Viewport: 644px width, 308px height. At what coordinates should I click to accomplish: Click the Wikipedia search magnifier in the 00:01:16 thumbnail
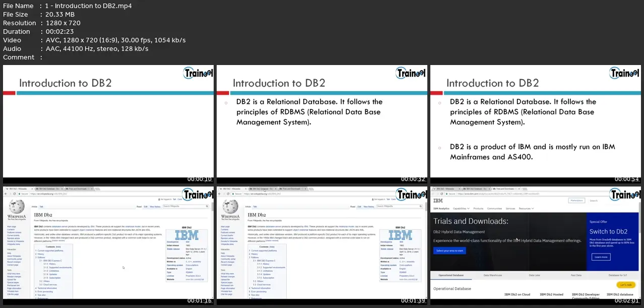click(x=207, y=206)
